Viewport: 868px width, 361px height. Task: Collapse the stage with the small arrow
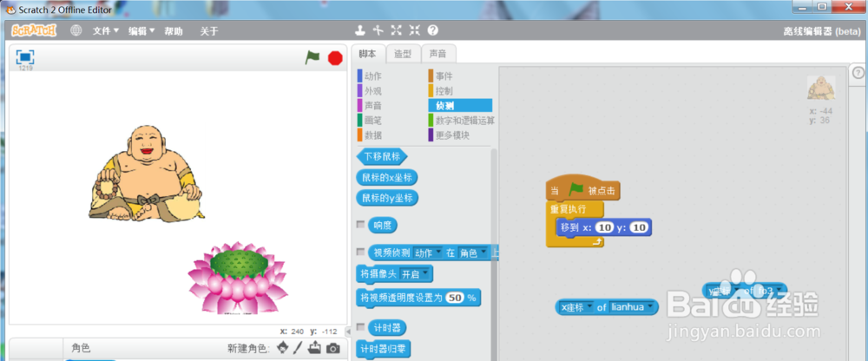[x=348, y=331]
